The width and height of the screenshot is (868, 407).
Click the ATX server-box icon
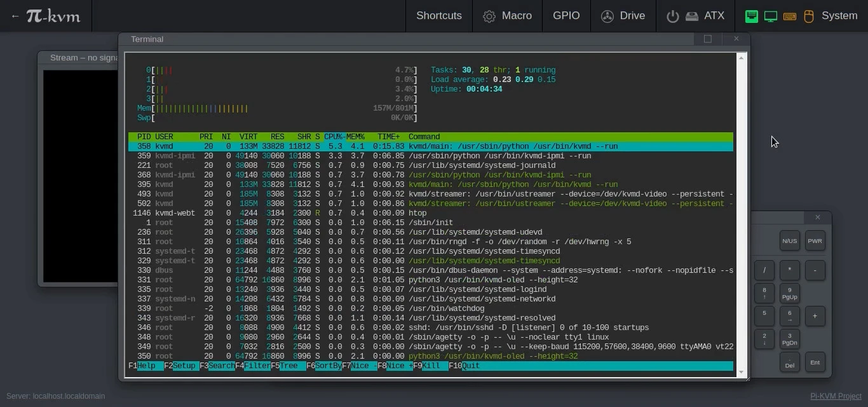[692, 16]
